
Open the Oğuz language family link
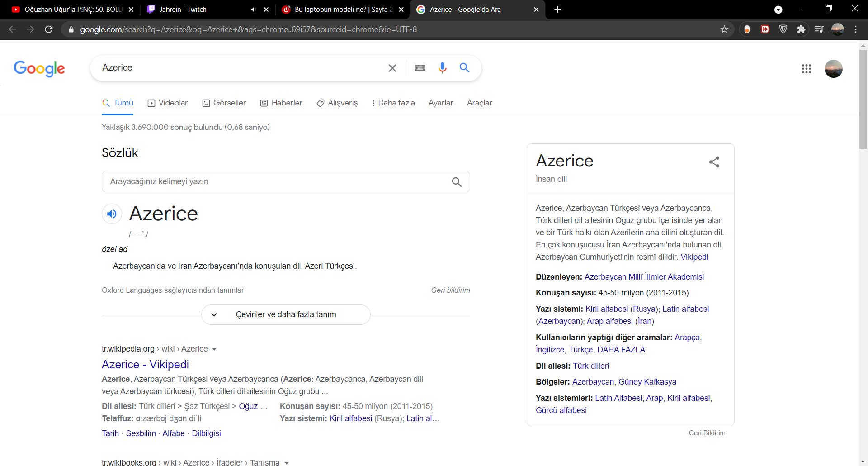pyautogui.click(x=248, y=406)
